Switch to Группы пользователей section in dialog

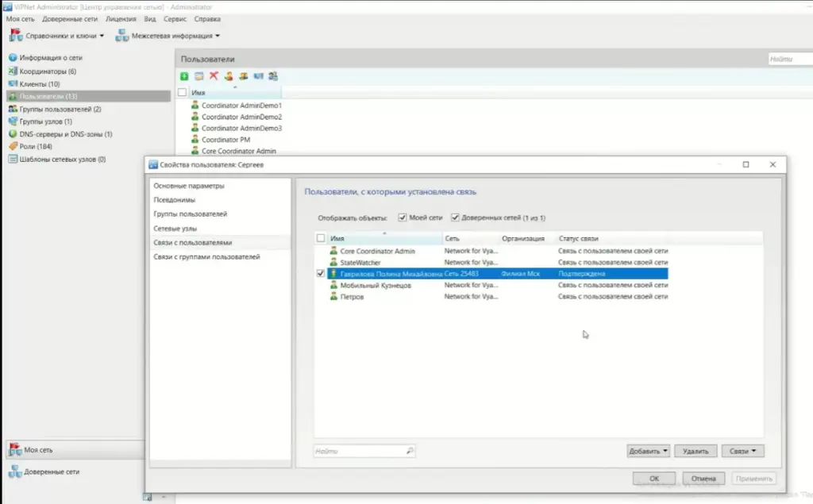coord(191,214)
